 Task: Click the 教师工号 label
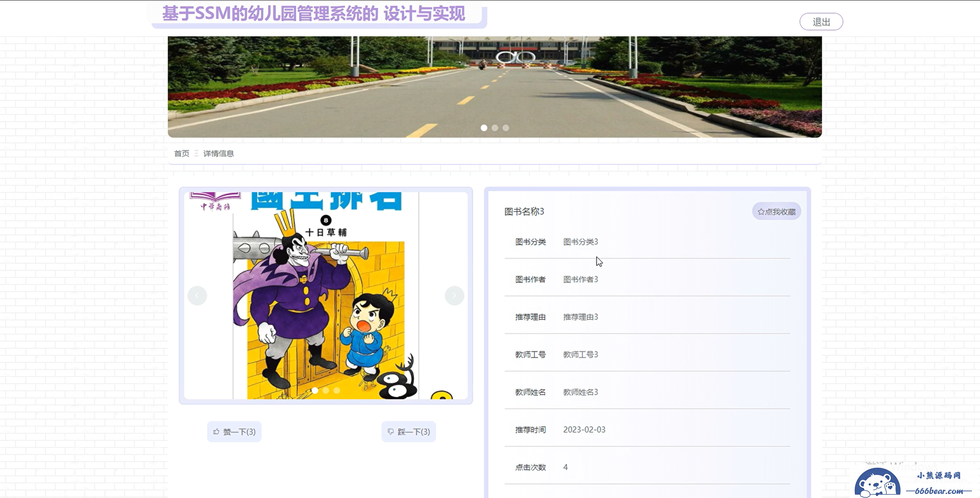click(530, 355)
